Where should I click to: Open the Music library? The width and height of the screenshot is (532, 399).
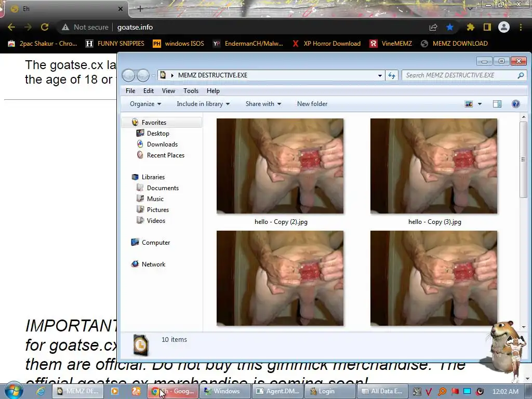pyautogui.click(x=155, y=199)
